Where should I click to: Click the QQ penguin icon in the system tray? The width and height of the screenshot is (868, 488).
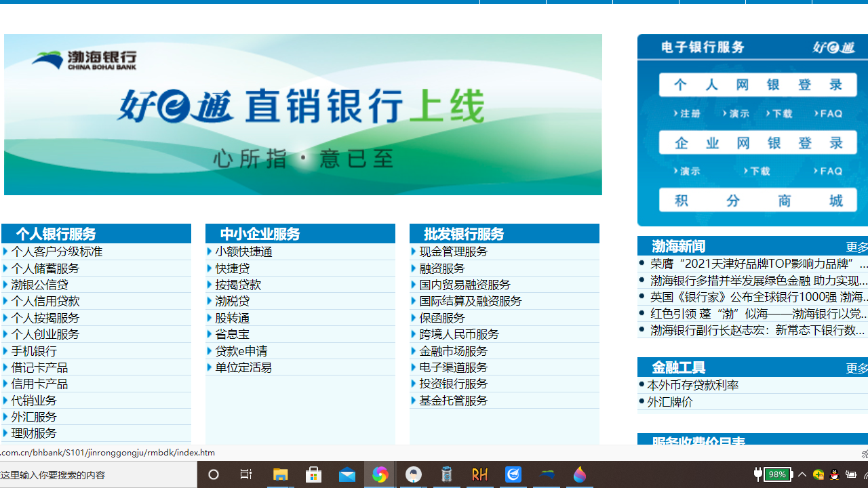(835, 474)
